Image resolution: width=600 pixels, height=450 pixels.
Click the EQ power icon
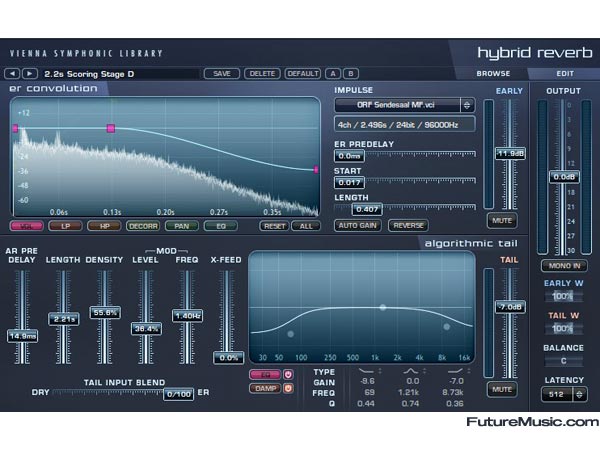(288, 375)
